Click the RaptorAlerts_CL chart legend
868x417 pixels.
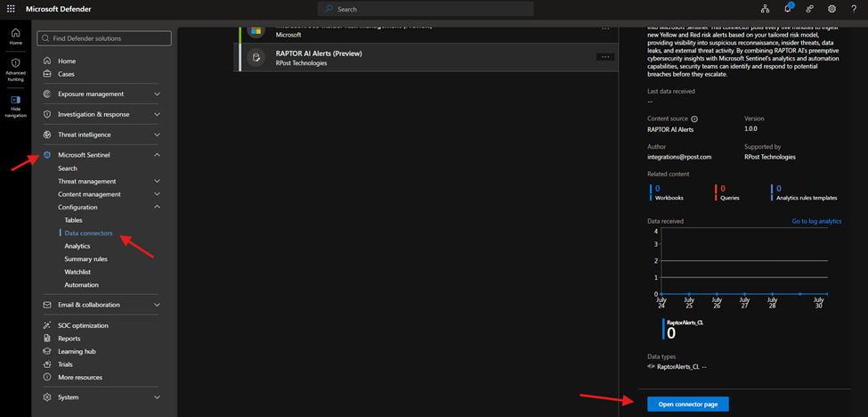pyautogui.click(x=683, y=329)
